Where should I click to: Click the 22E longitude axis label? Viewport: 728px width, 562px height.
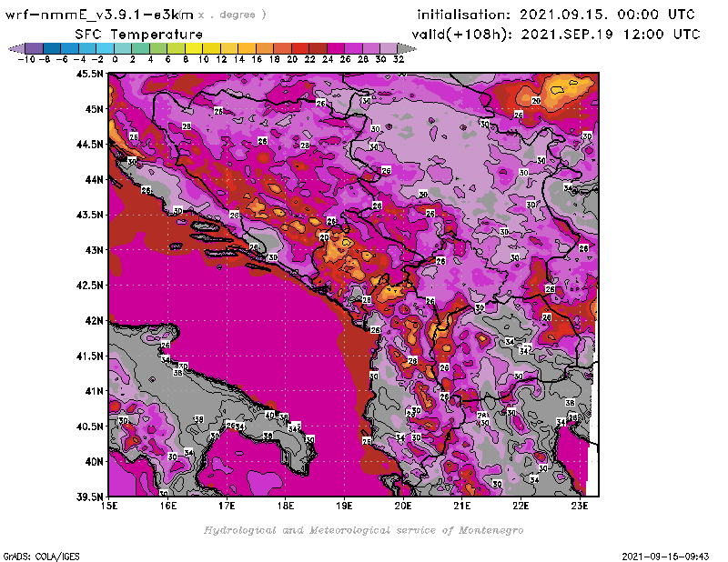tap(521, 506)
